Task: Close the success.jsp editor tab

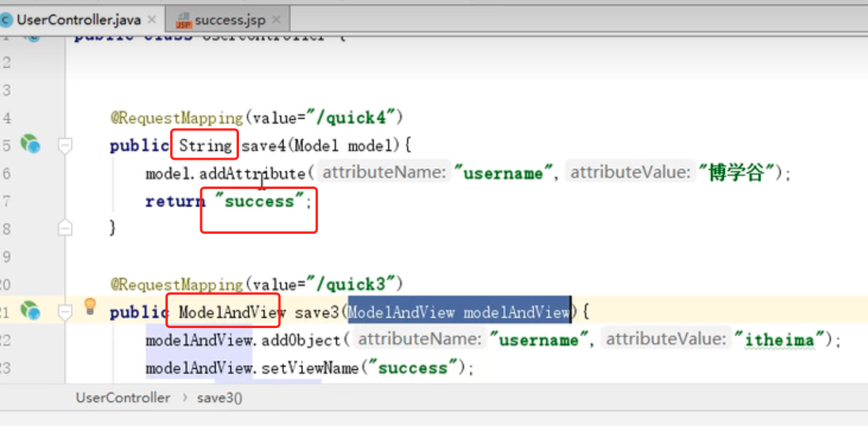Action: (x=276, y=21)
